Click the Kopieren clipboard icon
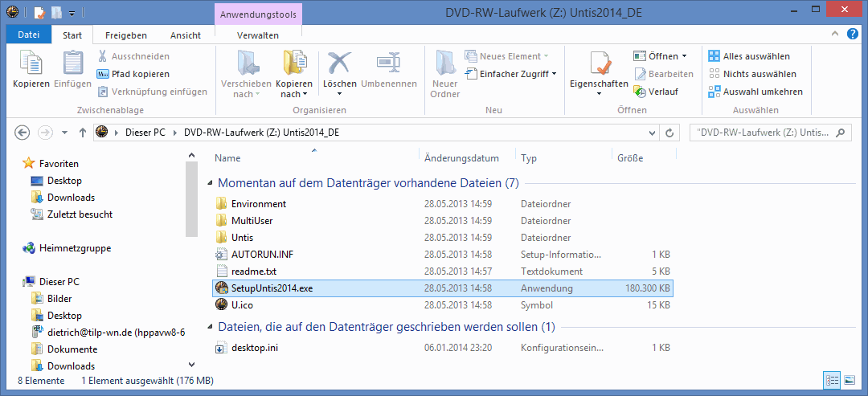The image size is (868, 396). (x=31, y=65)
